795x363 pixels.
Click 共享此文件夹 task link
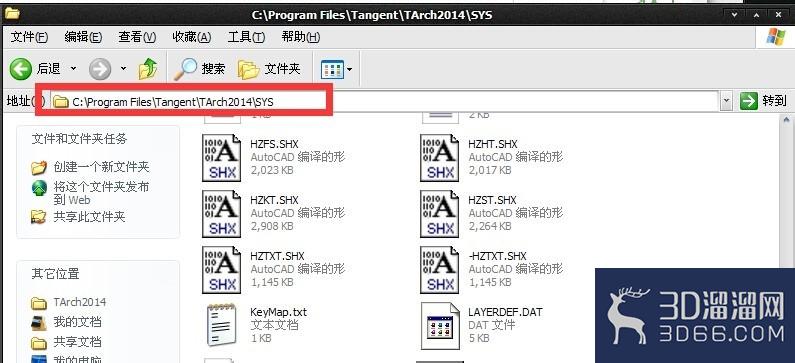click(89, 217)
